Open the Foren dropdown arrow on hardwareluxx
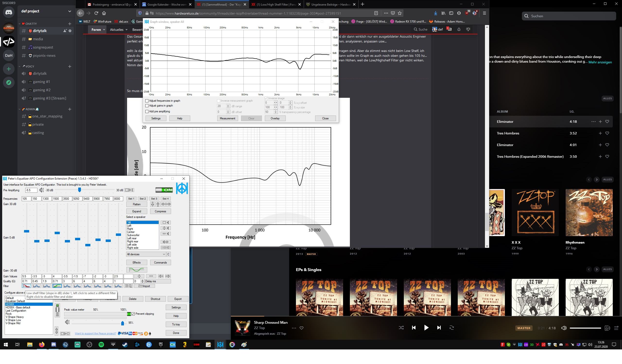 tap(104, 30)
